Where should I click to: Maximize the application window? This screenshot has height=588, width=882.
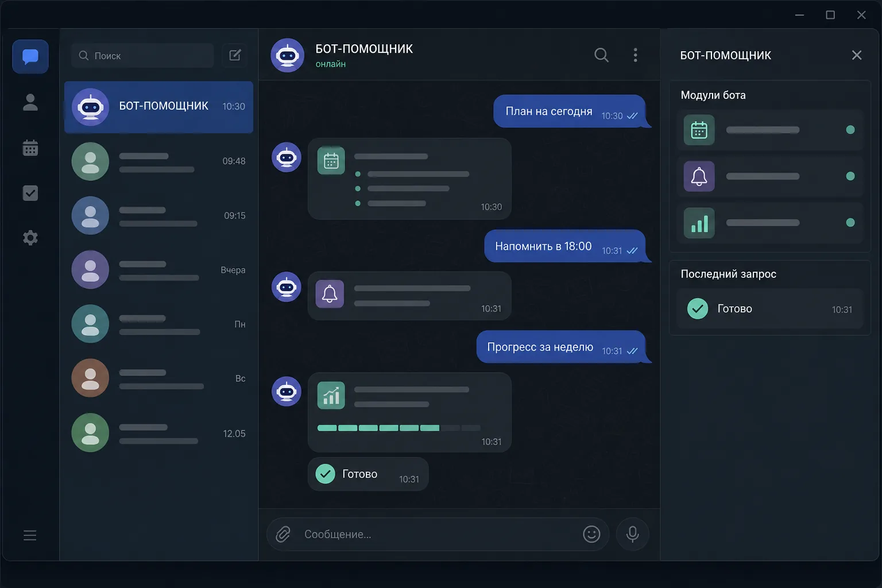tap(830, 15)
